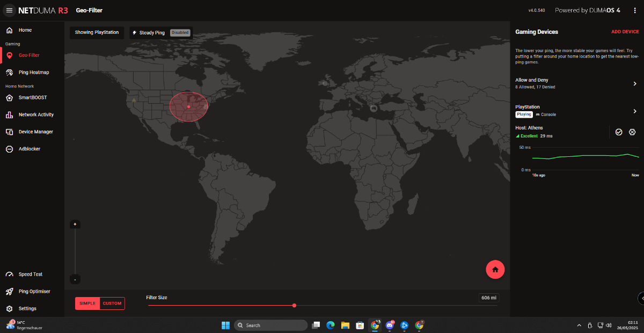Toggle Steady Ping Disabled switch

180,33
